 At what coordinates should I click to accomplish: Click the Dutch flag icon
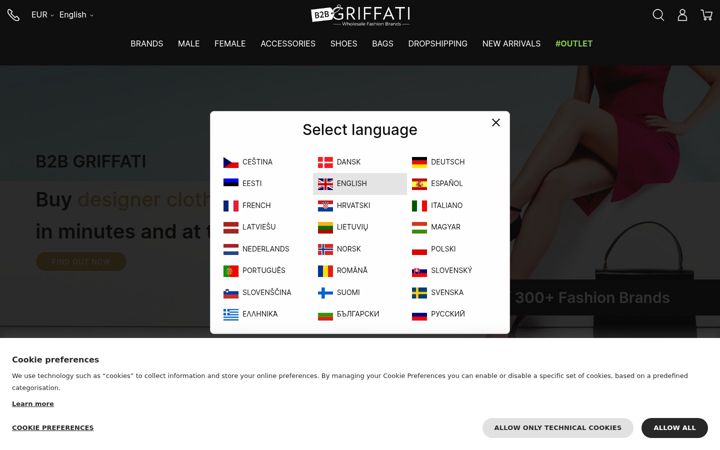tap(231, 249)
